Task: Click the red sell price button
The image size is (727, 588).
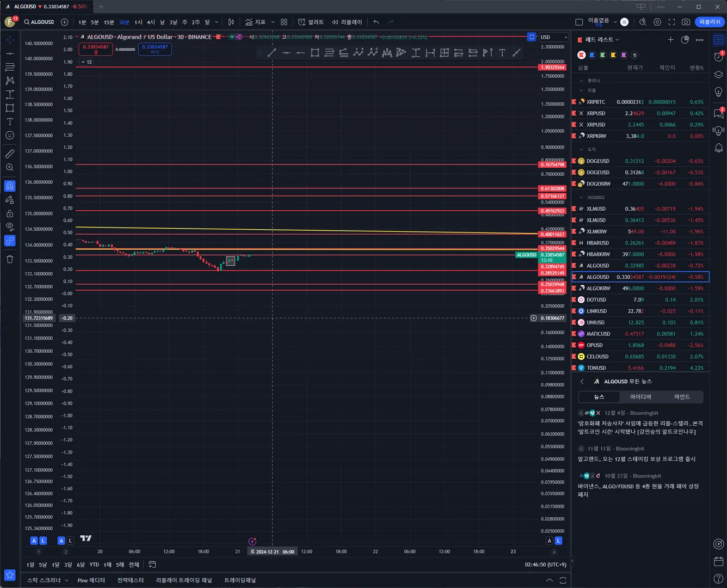Action: click(96, 49)
